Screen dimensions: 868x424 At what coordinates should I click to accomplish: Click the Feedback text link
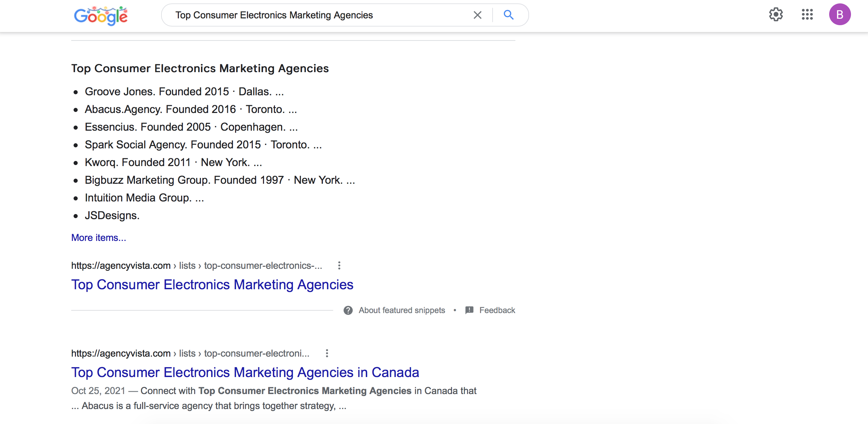tap(497, 310)
